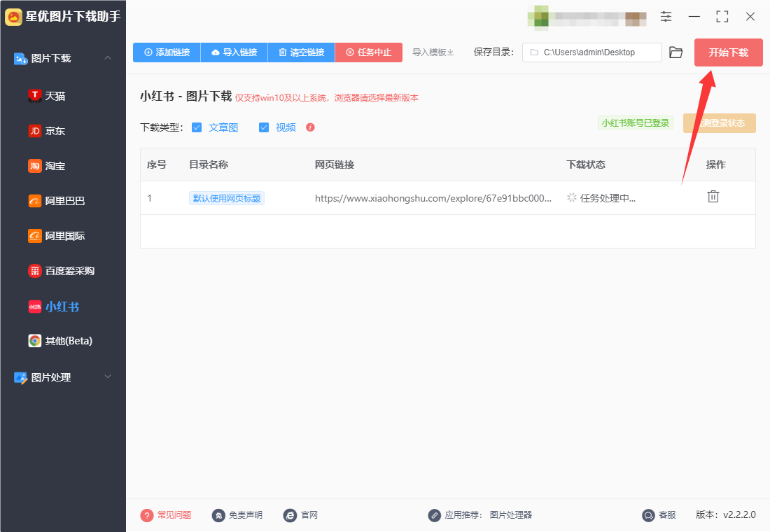Click the blurred user account area

587,17
